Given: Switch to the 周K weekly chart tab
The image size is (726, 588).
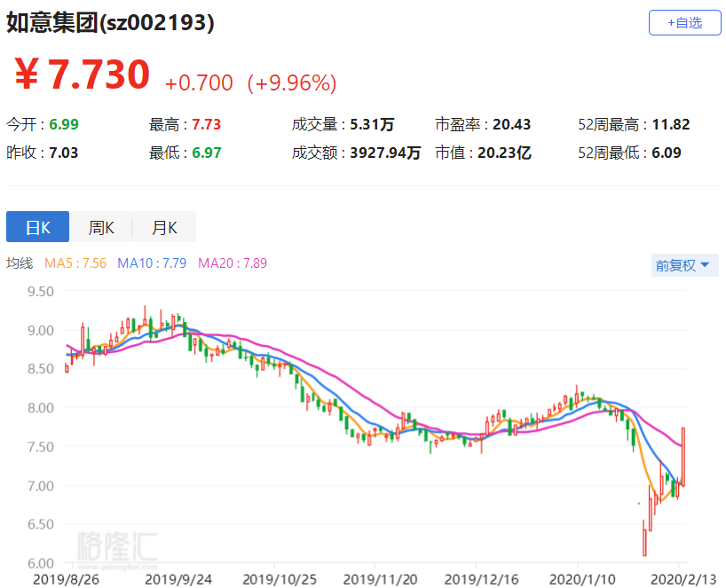Looking at the screenshot, I should pyautogui.click(x=101, y=228).
